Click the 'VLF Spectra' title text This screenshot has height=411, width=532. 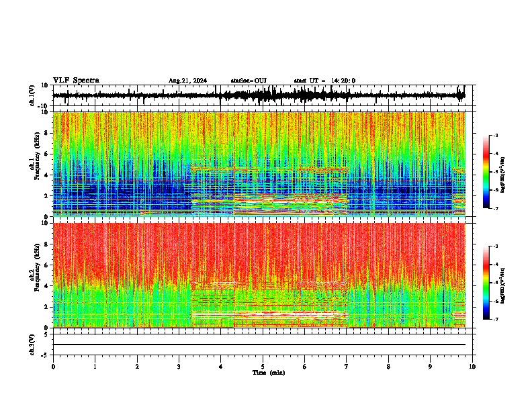point(76,81)
